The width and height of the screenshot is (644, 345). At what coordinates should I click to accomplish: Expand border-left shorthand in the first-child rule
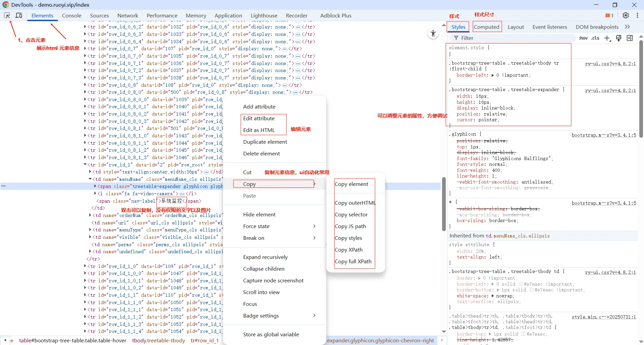pos(493,75)
